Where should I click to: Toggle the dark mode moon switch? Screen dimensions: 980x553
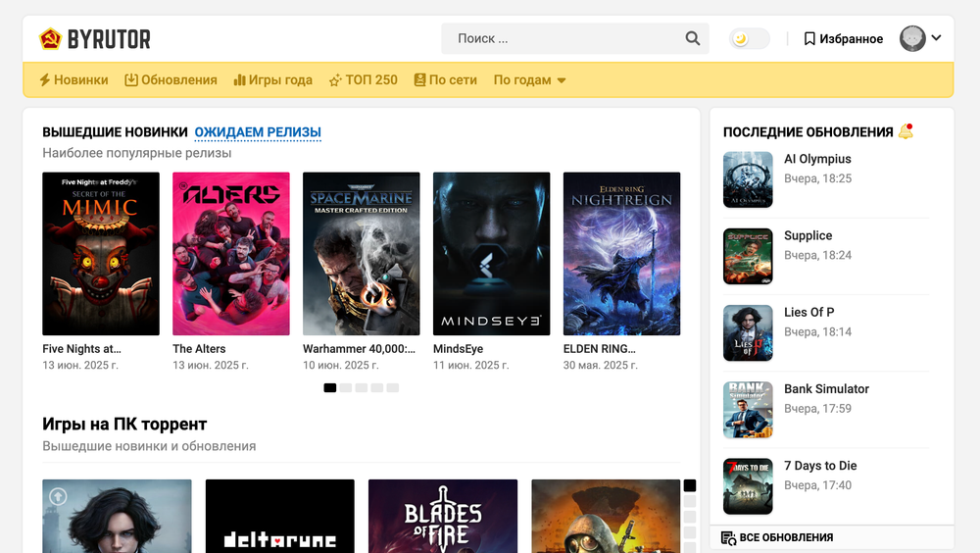point(749,39)
